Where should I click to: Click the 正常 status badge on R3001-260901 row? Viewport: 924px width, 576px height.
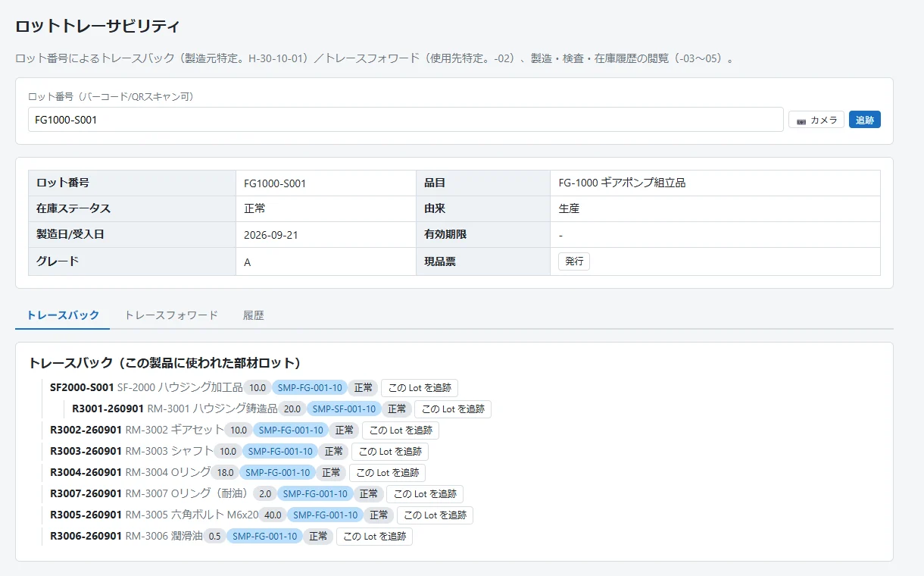click(x=397, y=409)
